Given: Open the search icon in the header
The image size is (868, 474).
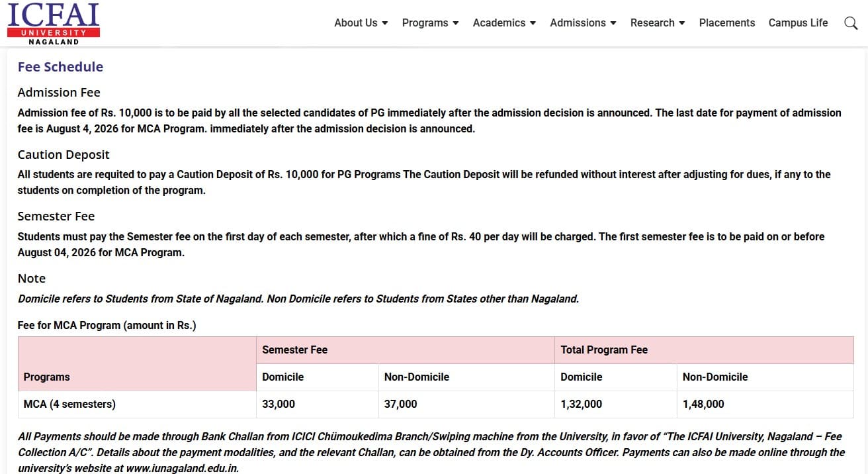Looking at the screenshot, I should pos(851,23).
